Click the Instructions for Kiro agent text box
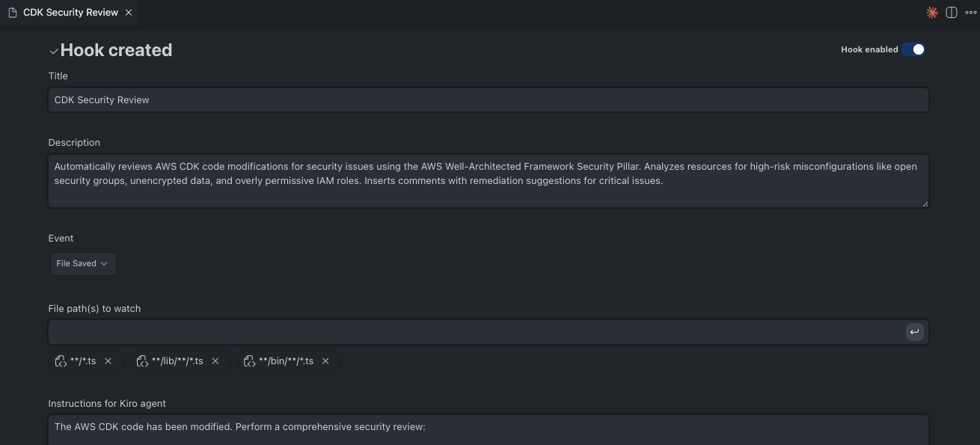Screen dimensions: 980x445 [488, 430]
